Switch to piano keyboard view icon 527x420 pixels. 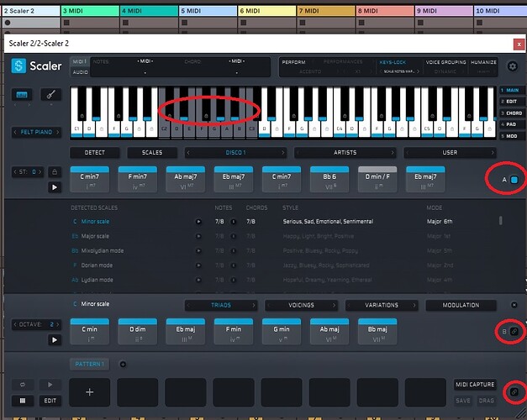pos(22,95)
